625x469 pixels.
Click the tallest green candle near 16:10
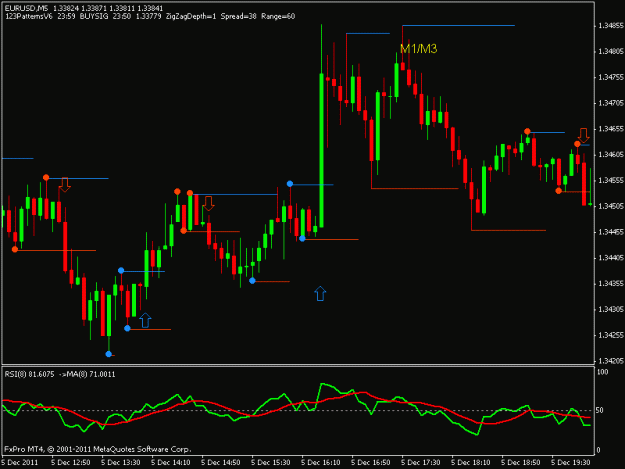tap(321, 150)
